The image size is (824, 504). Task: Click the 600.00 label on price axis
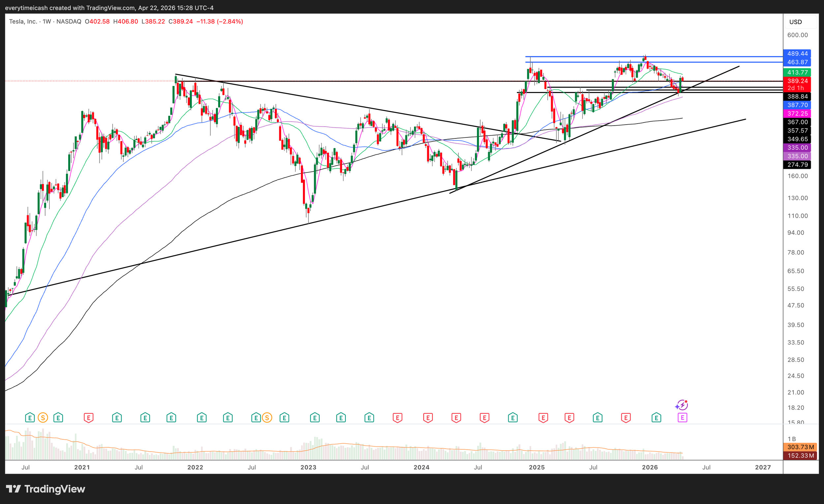pyautogui.click(x=797, y=35)
